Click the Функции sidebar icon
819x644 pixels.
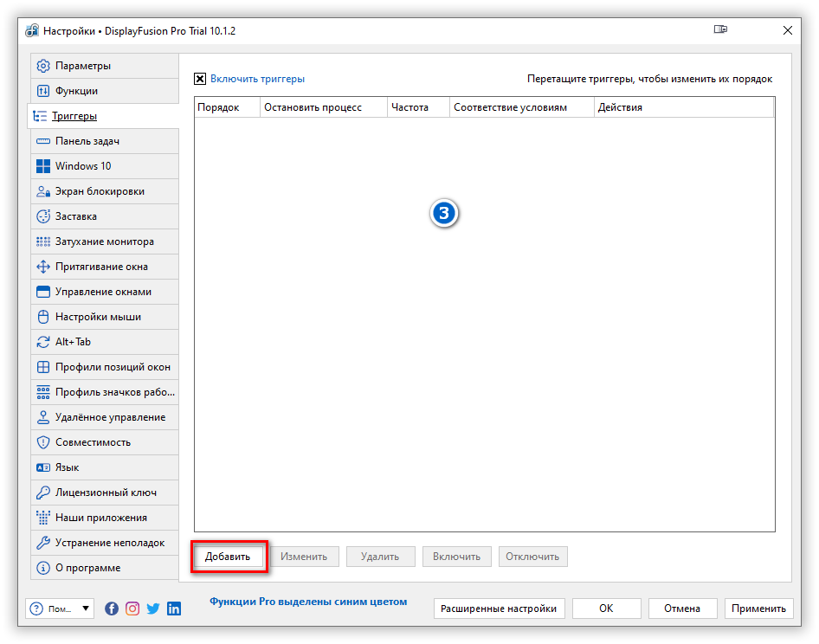(42, 91)
